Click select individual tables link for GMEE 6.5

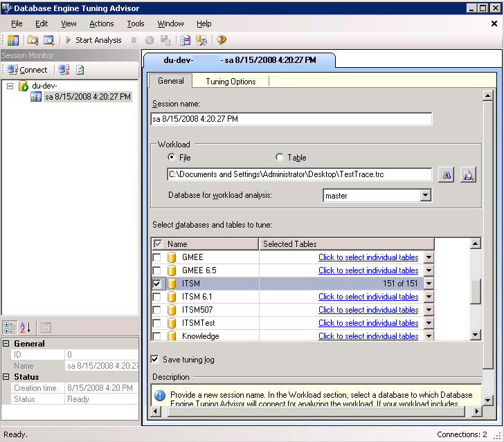tap(368, 270)
